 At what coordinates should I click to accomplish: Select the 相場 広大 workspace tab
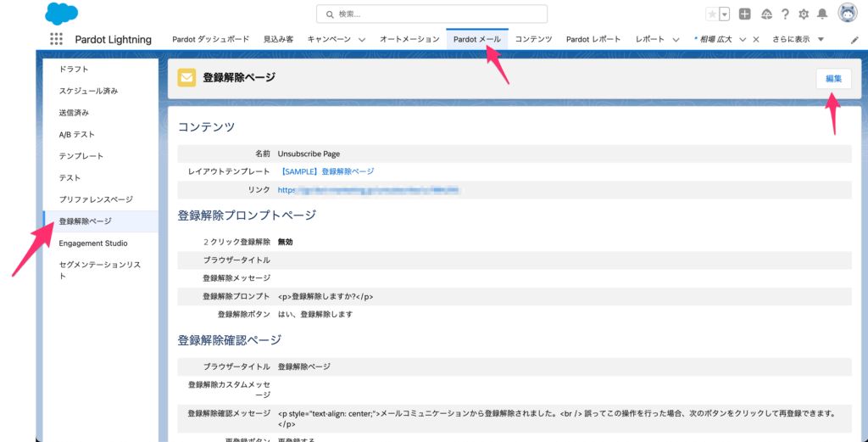tap(716, 39)
